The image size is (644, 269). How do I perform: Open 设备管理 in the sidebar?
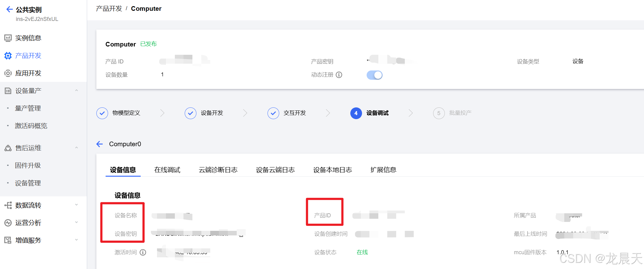(x=28, y=183)
